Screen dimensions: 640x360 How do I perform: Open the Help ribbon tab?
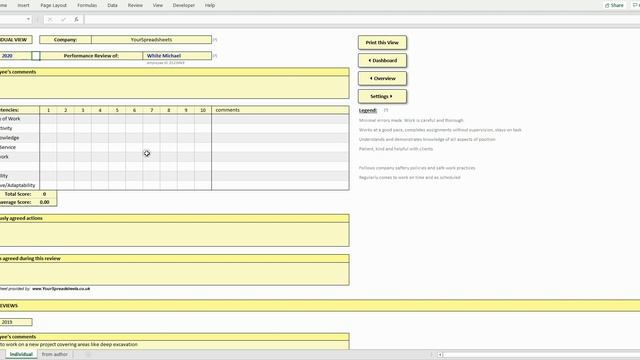point(210,5)
